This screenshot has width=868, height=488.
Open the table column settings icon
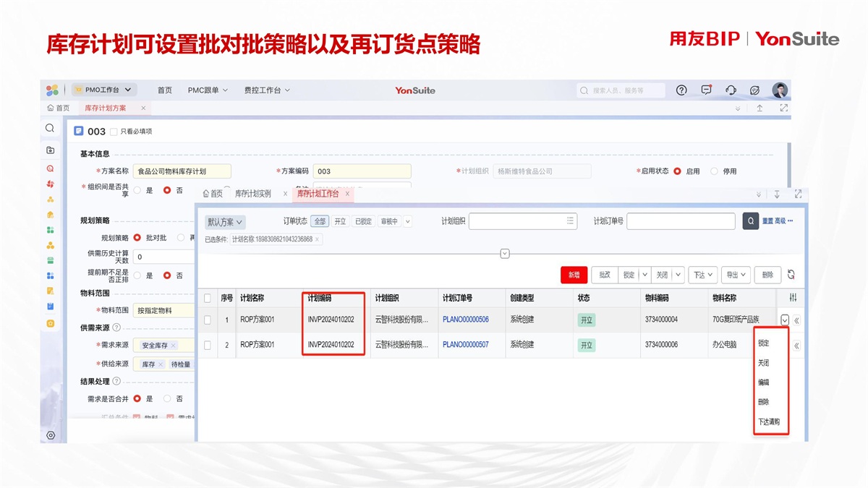793,298
